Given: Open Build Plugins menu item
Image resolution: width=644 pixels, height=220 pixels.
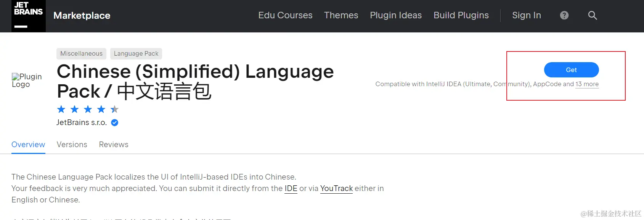Looking at the screenshot, I should tap(461, 15).
